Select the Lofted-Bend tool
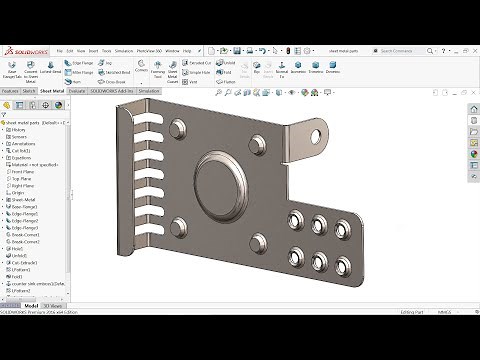Viewport: 480px width, 360px height. point(50,67)
